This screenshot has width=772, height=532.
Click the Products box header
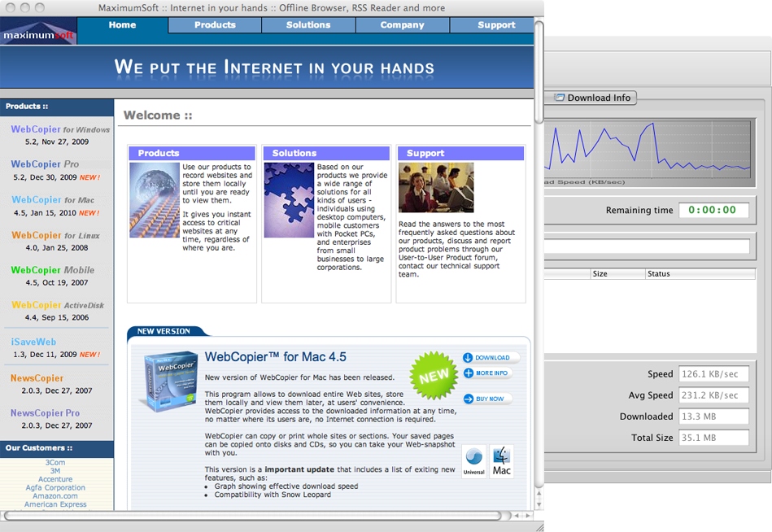coord(192,153)
